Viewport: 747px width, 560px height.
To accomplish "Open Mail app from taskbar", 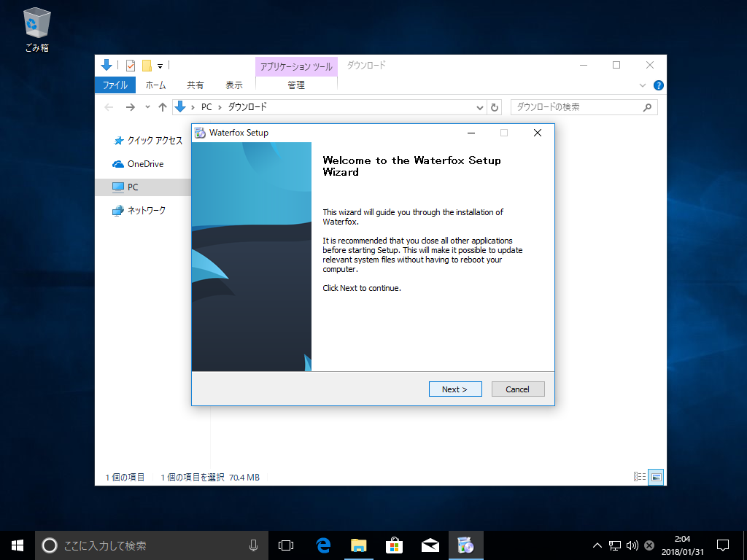I will tap(430, 545).
